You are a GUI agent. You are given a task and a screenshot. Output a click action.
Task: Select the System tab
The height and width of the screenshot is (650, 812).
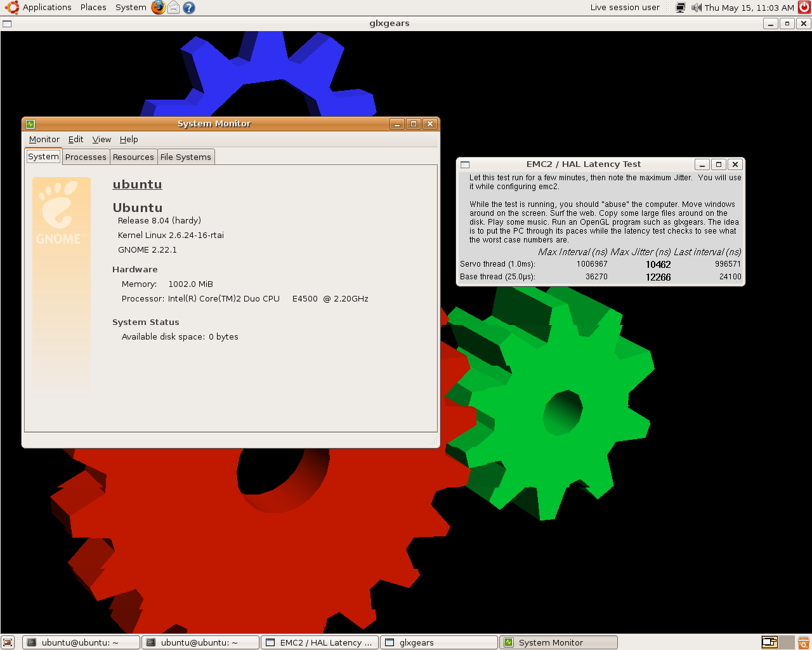(x=44, y=157)
